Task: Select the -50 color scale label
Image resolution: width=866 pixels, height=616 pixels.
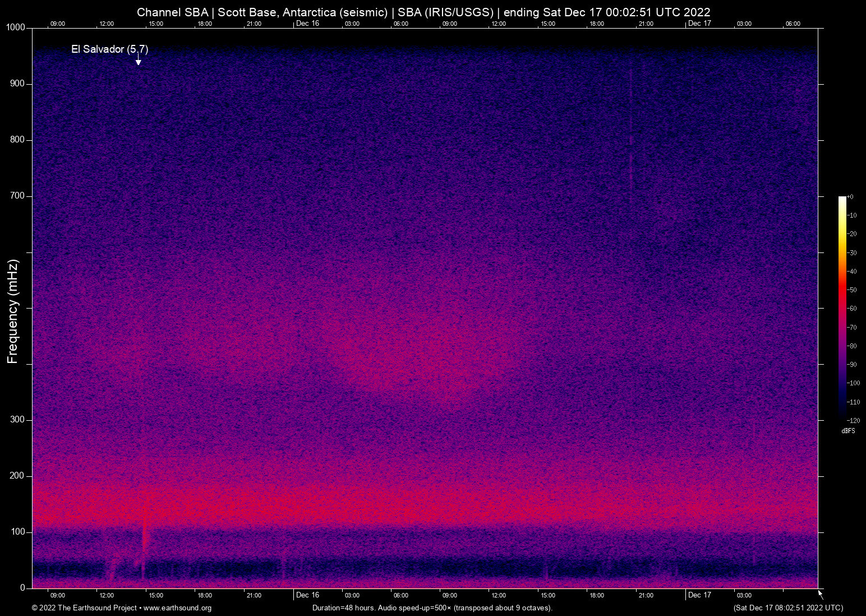Action: pos(852,290)
